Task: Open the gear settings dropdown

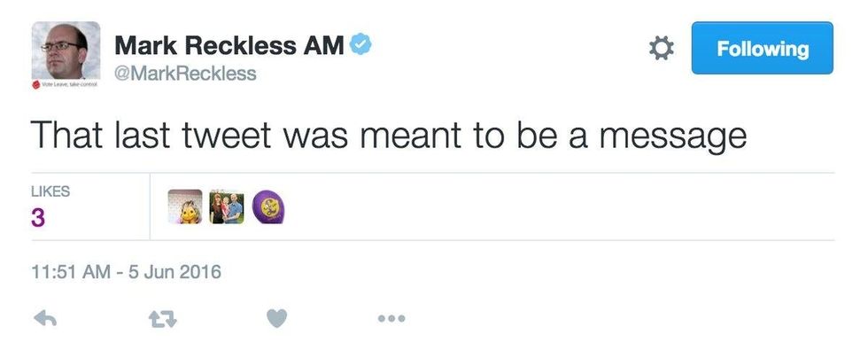Action: tap(661, 48)
